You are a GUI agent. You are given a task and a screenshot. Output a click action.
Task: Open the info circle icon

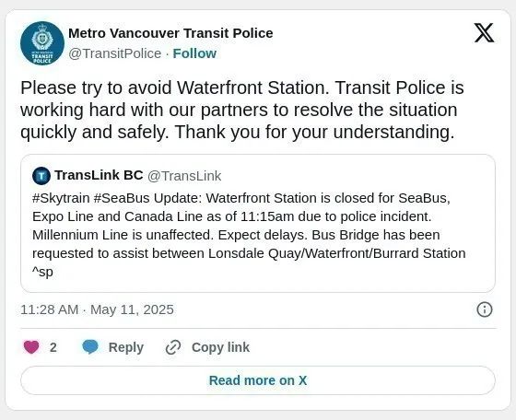tap(485, 309)
